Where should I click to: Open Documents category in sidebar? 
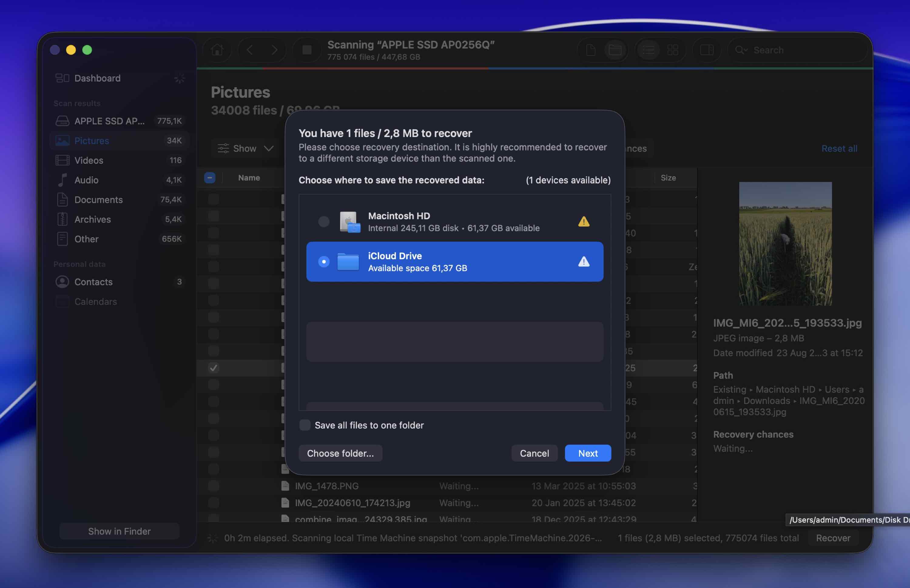coord(99,200)
